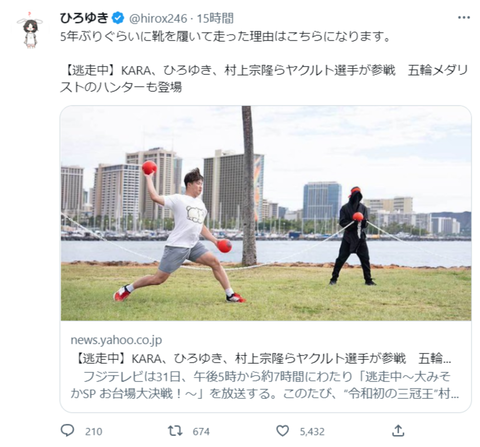Viewport: 480px width, 447px height.
Task: Open the @hirox246 handle link
Action: [158, 18]
